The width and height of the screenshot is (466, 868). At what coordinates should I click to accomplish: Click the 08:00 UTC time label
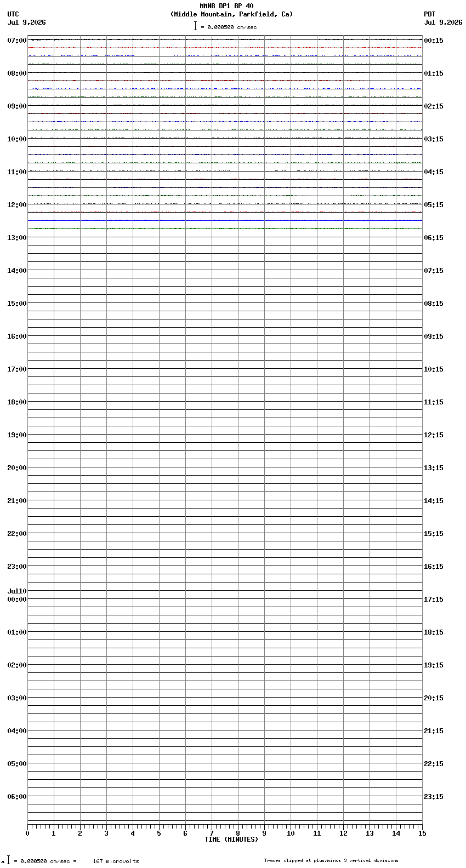coord(17,73)
